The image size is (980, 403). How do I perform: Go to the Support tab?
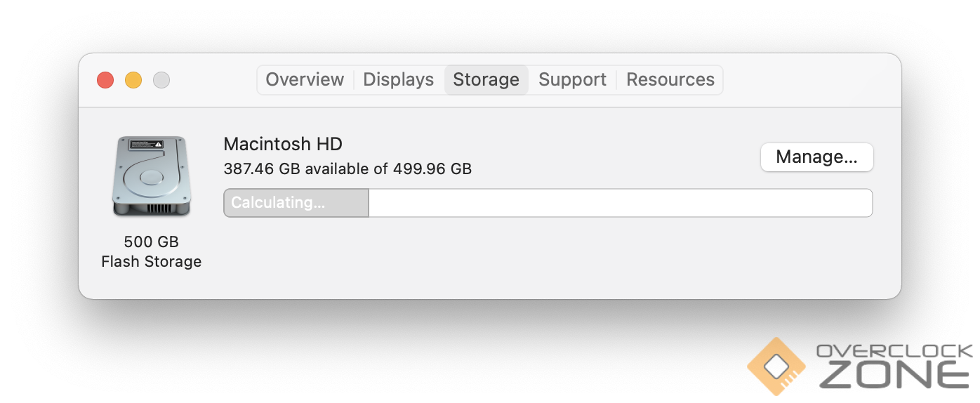point(572,80)
